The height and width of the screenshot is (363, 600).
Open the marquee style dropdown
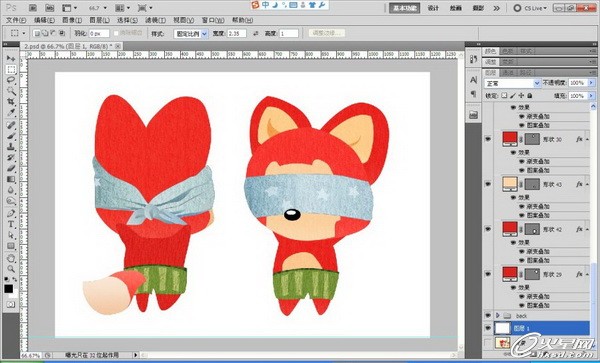(191, 34)
